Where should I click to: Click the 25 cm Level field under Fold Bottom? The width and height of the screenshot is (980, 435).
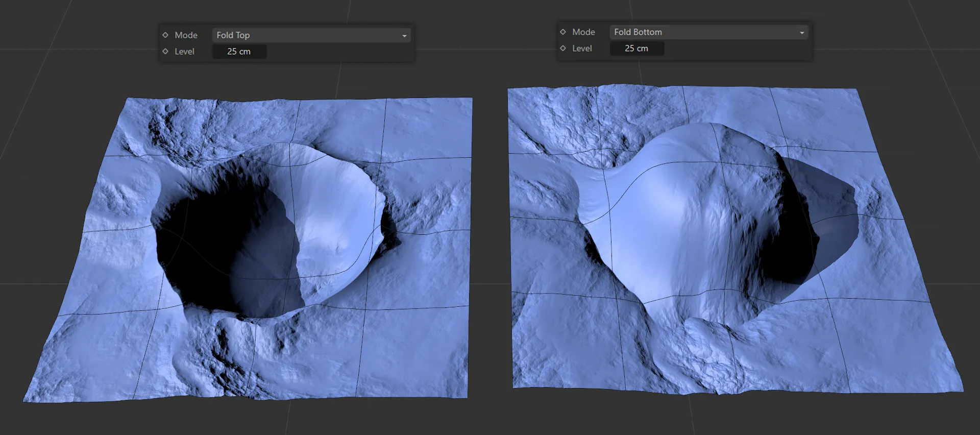(x=636, y=49)
